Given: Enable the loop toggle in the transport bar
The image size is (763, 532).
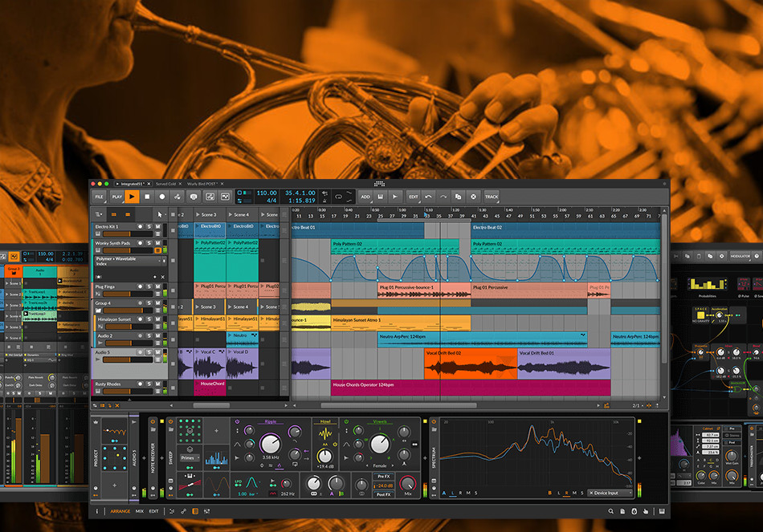Looking at the screenshot, I should point(338,197).
